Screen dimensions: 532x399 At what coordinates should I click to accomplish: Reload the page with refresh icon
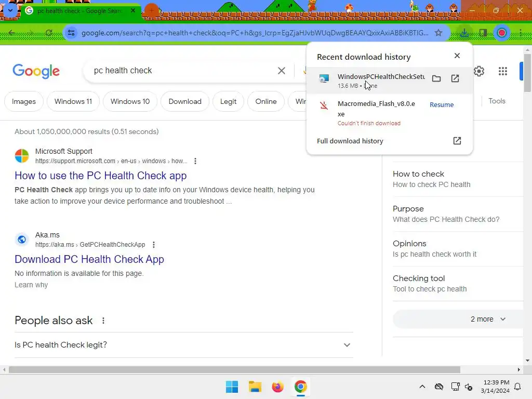click(x=49, y=33)
